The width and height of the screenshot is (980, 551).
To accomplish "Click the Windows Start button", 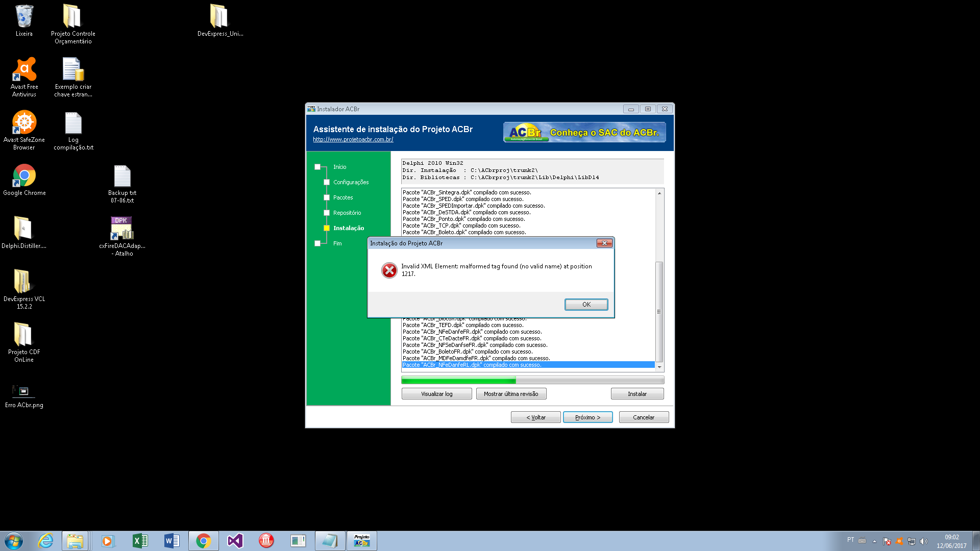I will 14,541.
